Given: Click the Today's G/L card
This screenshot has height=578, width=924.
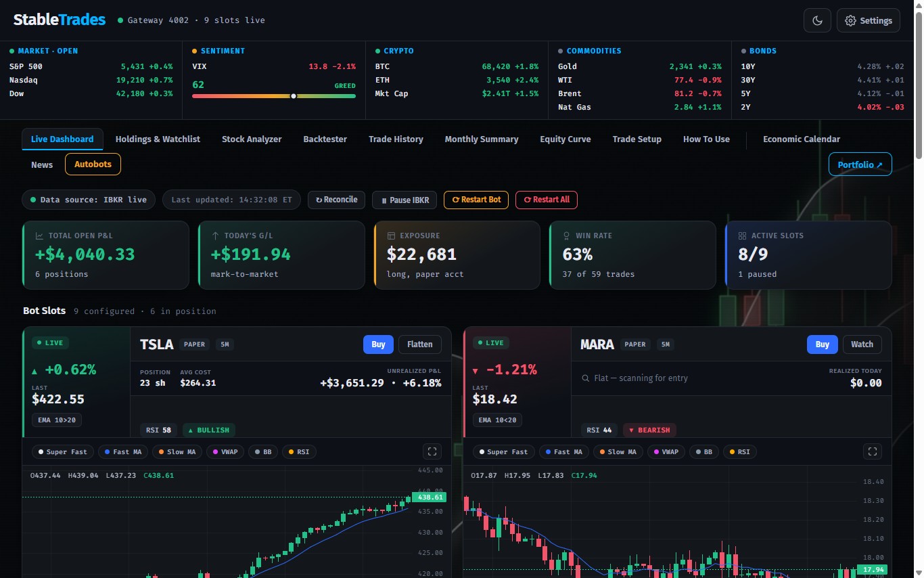Looking at the screenshot, I should click(x=281, y=255).
